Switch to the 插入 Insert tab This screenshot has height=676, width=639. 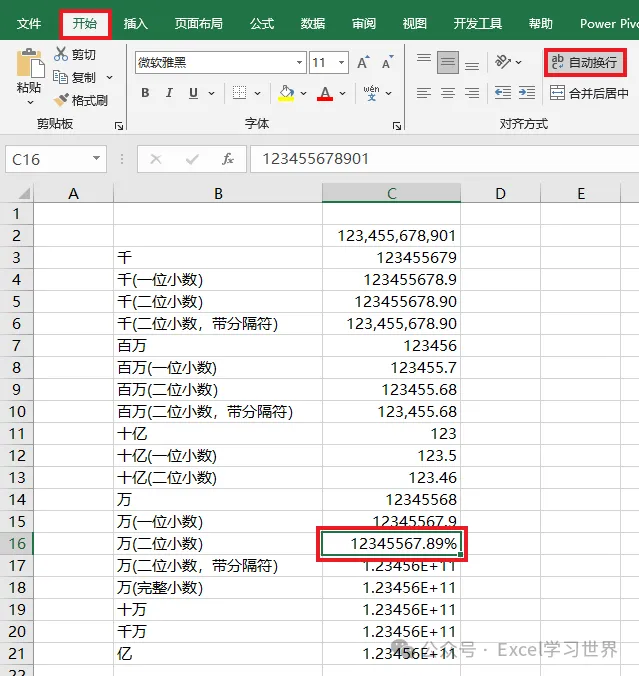coord(136,23)
